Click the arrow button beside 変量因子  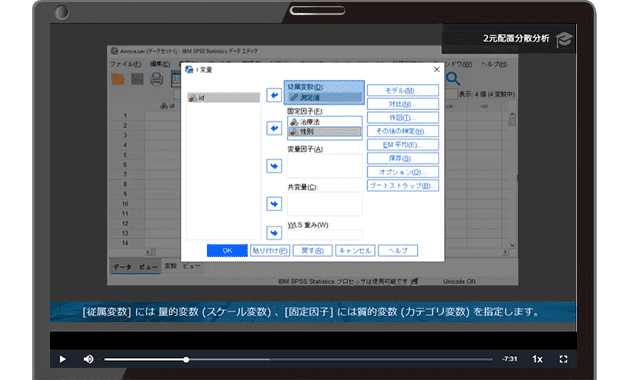pyautogui.click(x=274, y=166)
